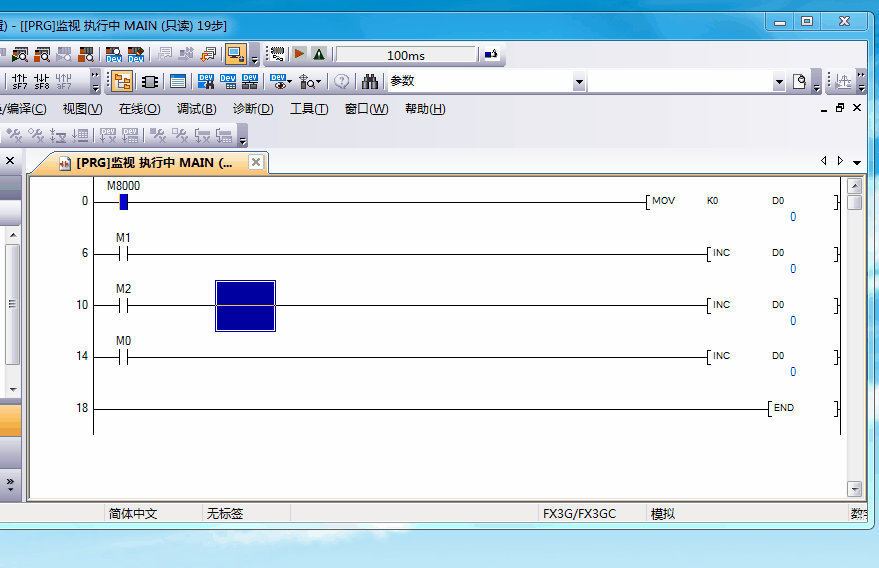Click the sF7 contact toolbar icon
Viewport: 879px width, 568px height.
point(20,82)
